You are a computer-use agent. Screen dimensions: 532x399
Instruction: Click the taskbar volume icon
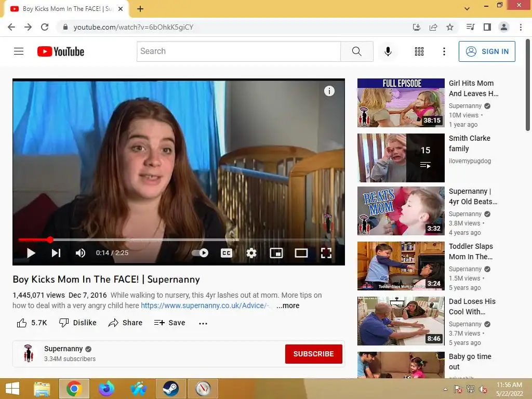[483, 389]
